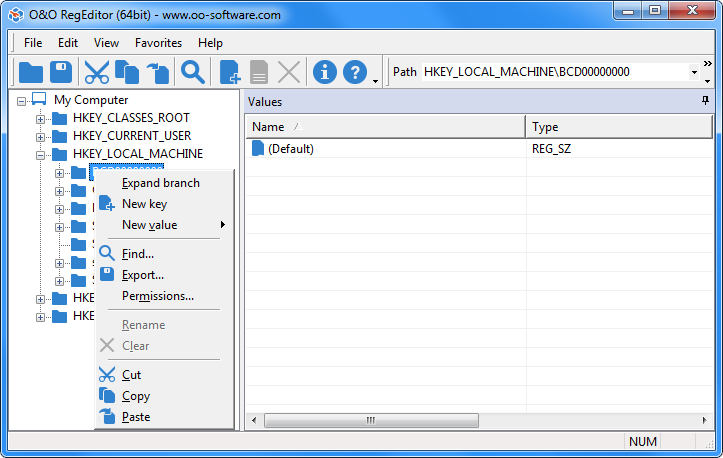Click the HKEY_CLASSES_ROOT folder icon
723x458 pixels.
pyautogui.click(x=59, y=119)
